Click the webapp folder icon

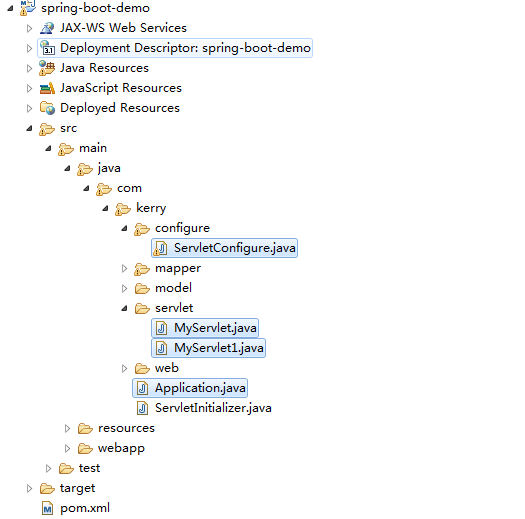(x=85, y=449)
